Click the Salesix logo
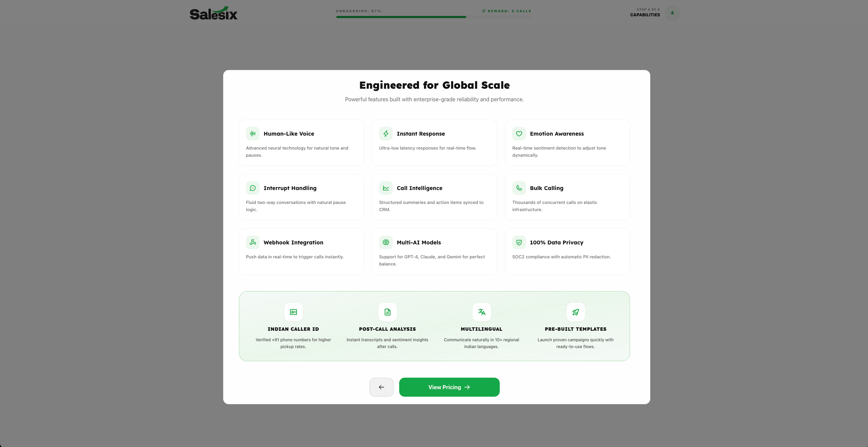The image size is (868, 447). pos(213,13)
